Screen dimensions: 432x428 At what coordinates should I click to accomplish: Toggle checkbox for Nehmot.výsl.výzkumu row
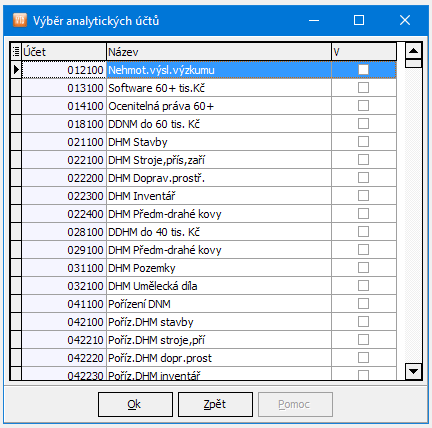(x=363, y=70)
